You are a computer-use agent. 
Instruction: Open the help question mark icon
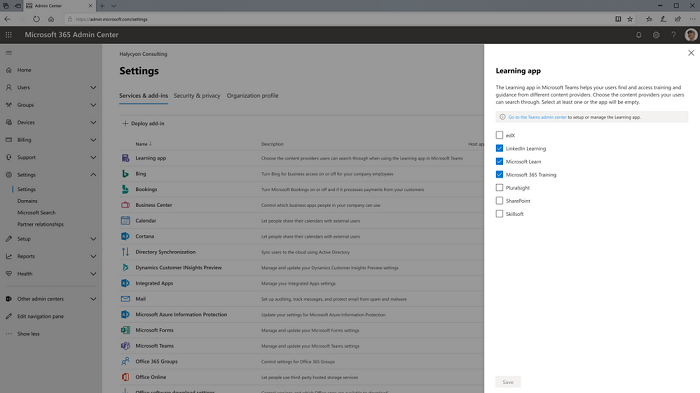click(673, 35)
